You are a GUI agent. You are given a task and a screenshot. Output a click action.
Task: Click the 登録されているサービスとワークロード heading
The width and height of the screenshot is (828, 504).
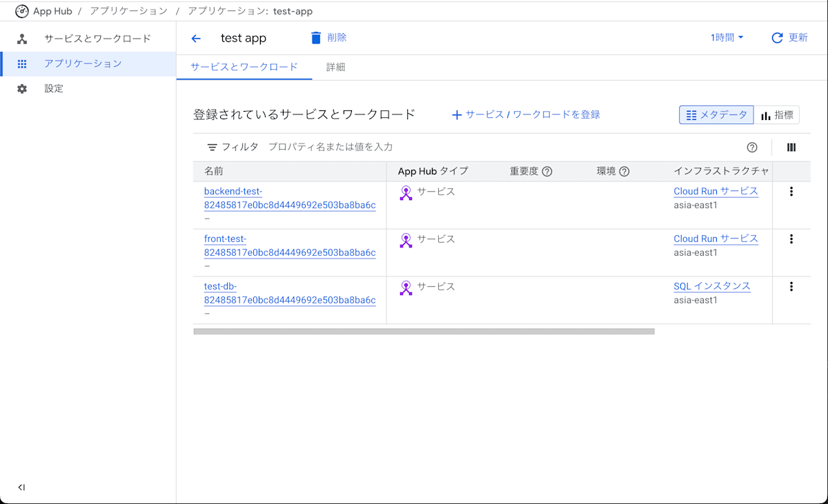tap(304, 114)
